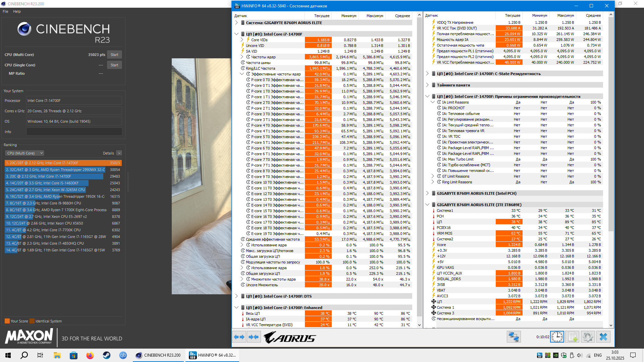644x362 pixels.
Task: Click the collapse columns arrows button in HWiNFO
Action: coord(254,337)
